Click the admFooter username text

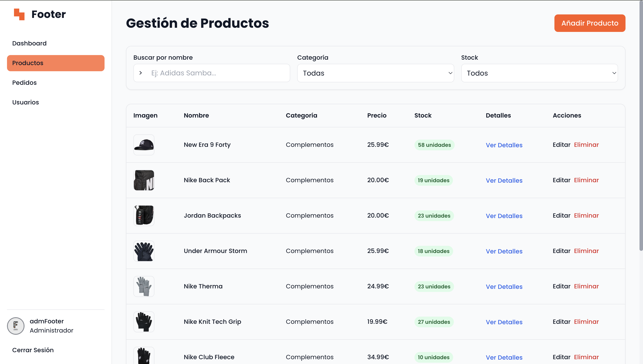[47, 321]
